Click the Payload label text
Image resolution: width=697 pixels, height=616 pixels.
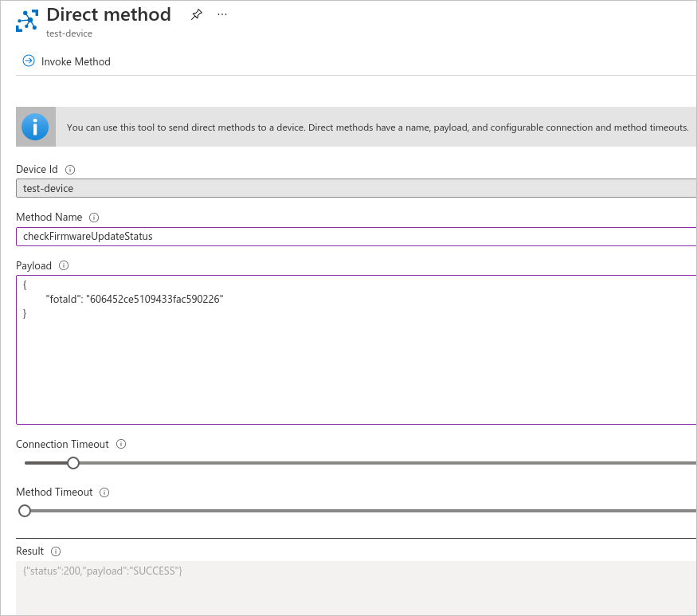33,265
